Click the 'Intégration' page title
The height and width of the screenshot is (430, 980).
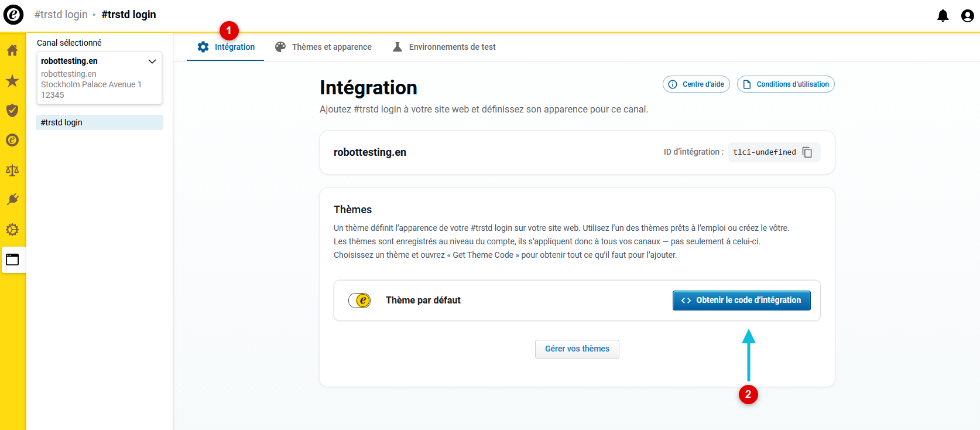point(368,88)
